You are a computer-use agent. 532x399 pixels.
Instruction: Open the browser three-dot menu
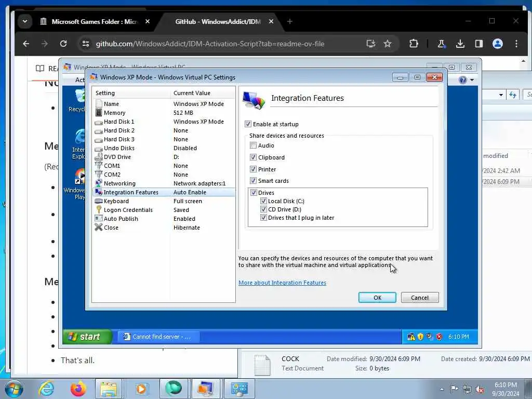(x=516, y=44)
